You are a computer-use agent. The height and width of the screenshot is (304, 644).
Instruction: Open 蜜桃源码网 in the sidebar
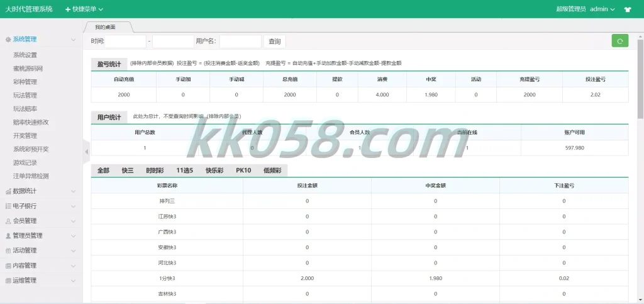click(x=28, y=69)
